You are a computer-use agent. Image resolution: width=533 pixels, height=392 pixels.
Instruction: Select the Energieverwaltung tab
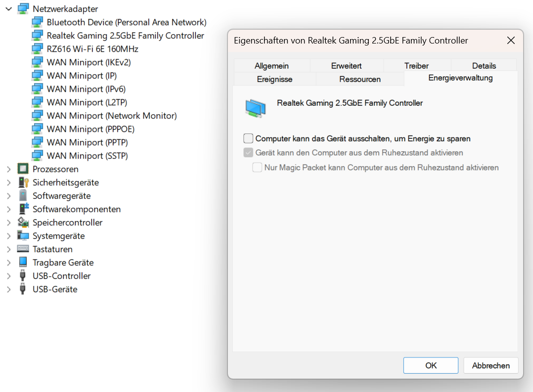(x=461, y=78)
